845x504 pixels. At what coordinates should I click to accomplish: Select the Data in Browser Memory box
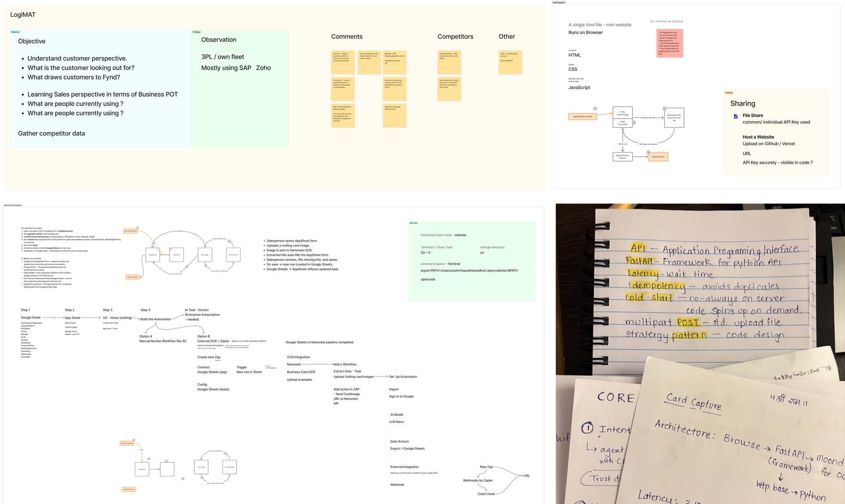622,157
